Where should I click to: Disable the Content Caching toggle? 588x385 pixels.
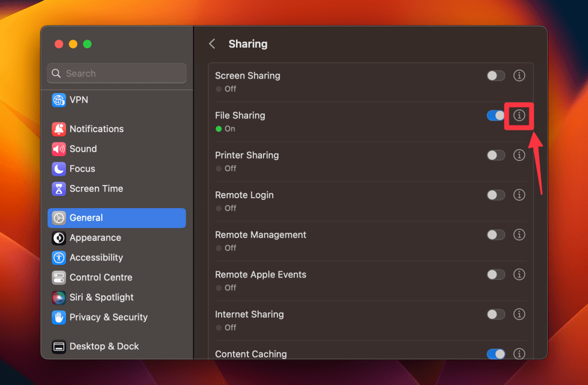(x=496, y=354)
